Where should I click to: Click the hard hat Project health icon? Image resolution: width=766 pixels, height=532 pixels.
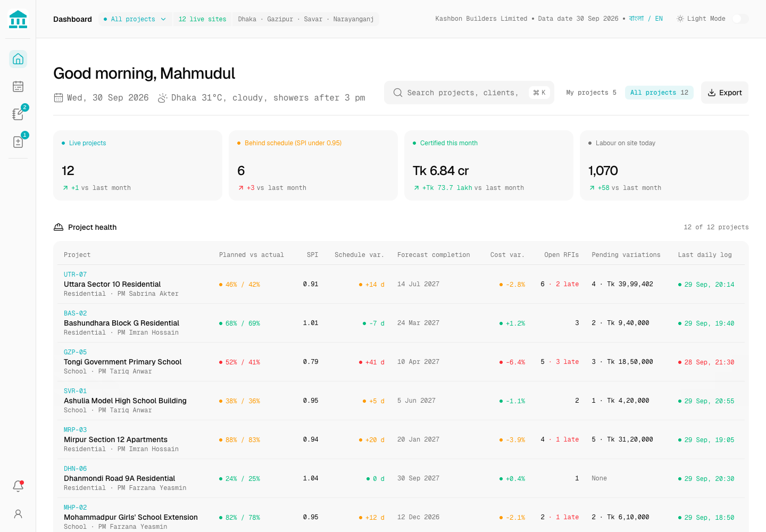[59, 227]
